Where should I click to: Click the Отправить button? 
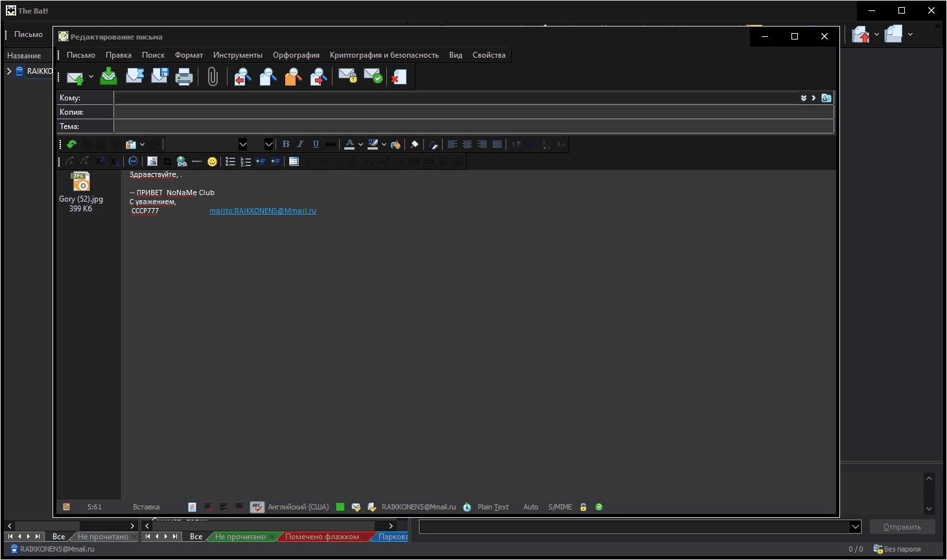click(902, 527)
